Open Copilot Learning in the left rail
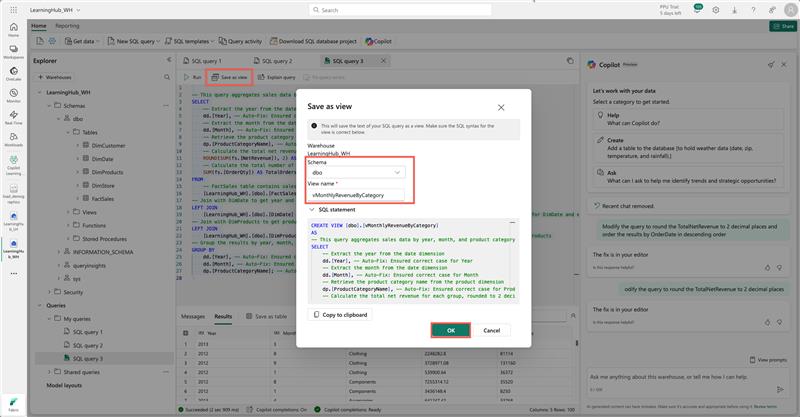Image resolution: width=800 pixels, height=417 pixels. point(13,165)
